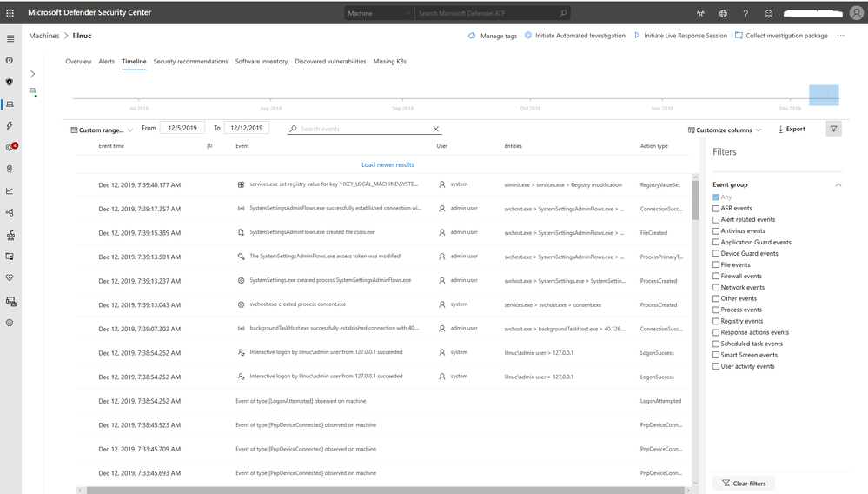Image resolution: width=868 pixels, height=494 pixels.
Task: Open the Machines list laptop icon in sidebar
Action: click(x=10, y=104)
